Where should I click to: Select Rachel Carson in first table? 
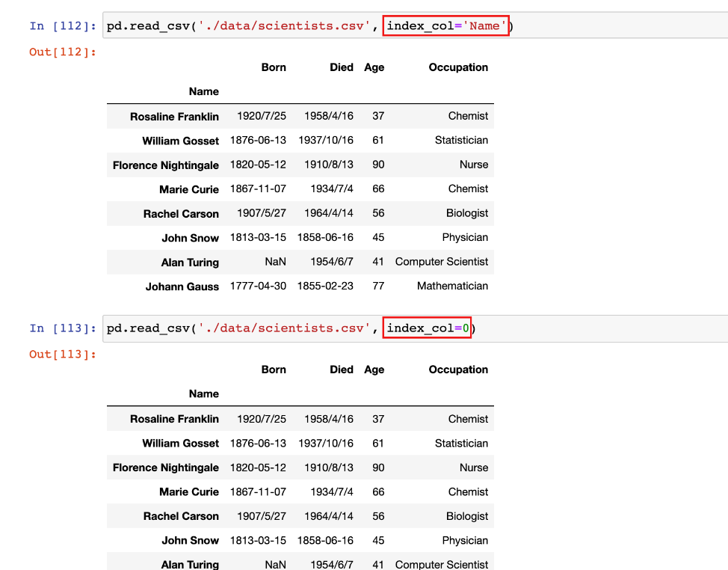click(181, 214)
